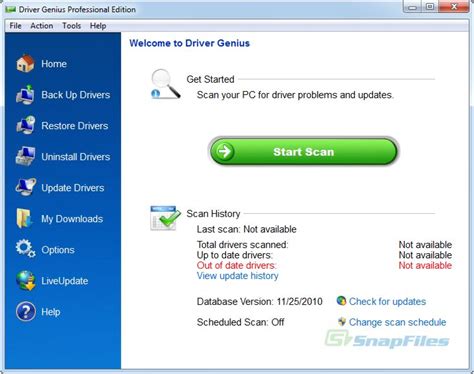Click the Options gears icon
The width and height of the screenshot is (474, 374).
[x=25, y=249]
